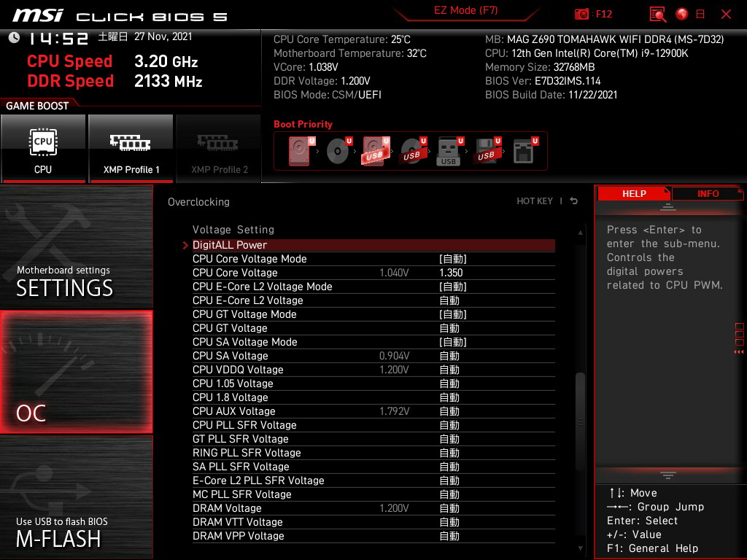Image resolution: width=747 pixels, height=560 pixels.
Task: Expand the side panel red arrows
Action: pyautogui.click(x=739, y=352)
